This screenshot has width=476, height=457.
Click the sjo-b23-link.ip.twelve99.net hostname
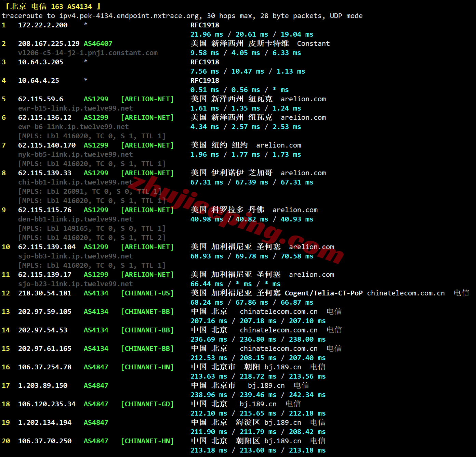[x=75, y=284]
